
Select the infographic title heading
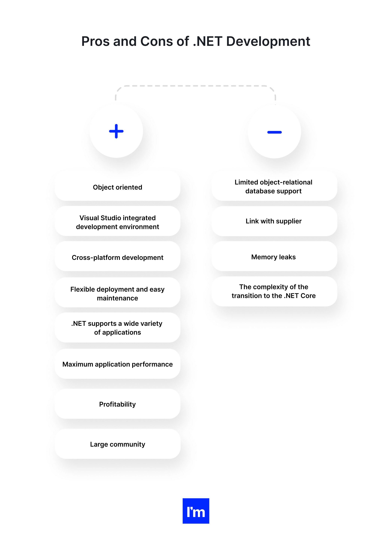click(x=196, y=41)
